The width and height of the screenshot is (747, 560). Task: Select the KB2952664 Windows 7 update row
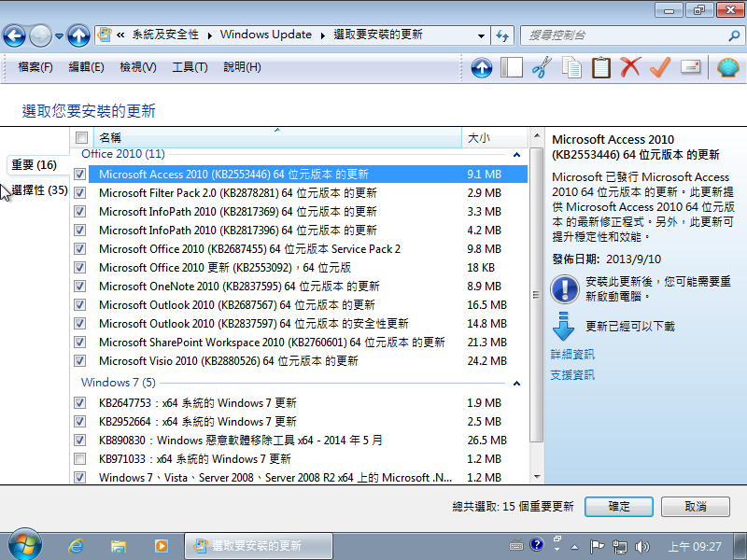(308, 422)
